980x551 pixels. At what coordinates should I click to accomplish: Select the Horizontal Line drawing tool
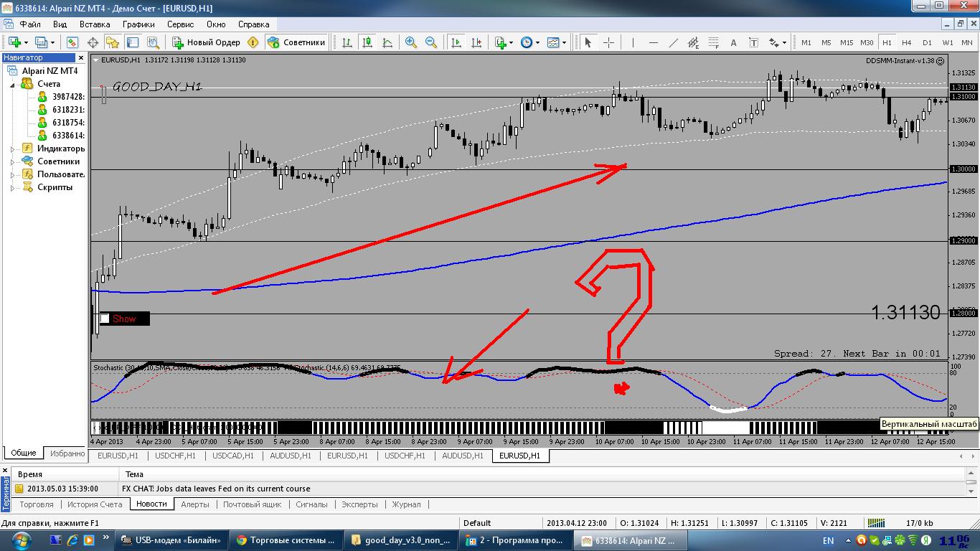click(653, 42)
